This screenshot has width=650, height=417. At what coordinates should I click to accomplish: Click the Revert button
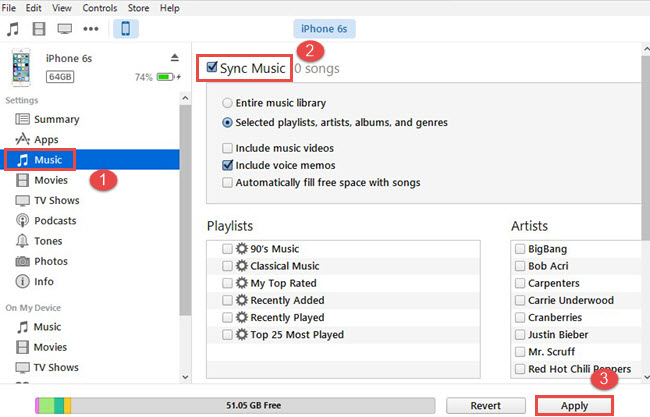[485, 406]
